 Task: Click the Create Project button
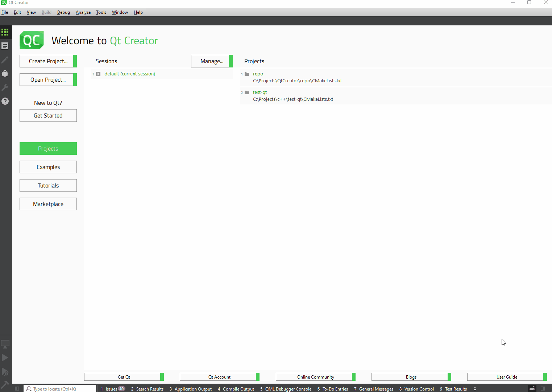(x=48, y=61)
